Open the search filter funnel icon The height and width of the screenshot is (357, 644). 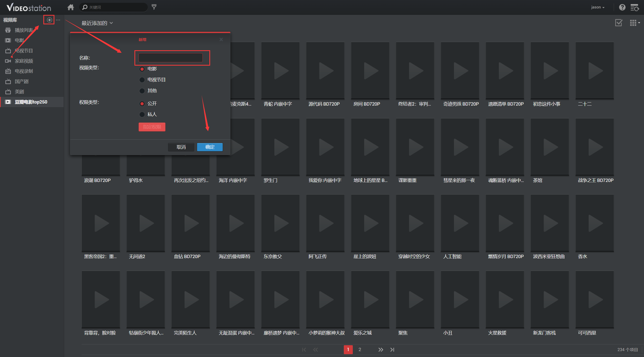coord(154,7)
